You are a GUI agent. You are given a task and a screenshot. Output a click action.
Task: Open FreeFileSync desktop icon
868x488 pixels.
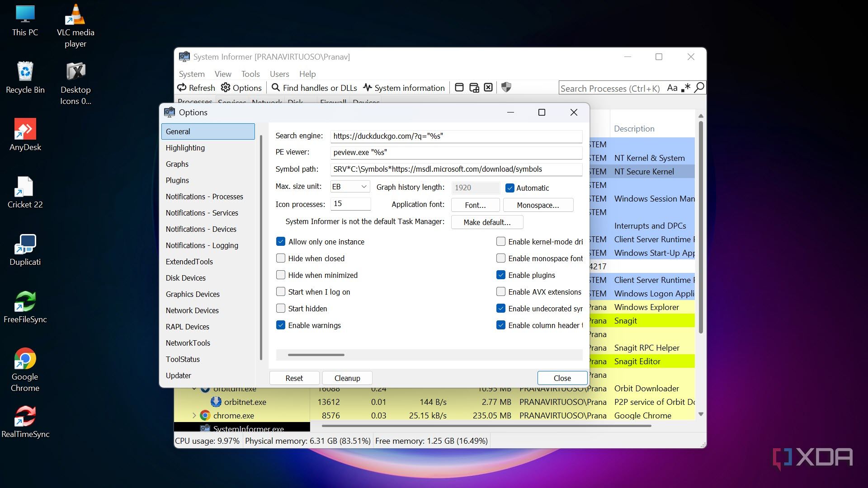25,307
